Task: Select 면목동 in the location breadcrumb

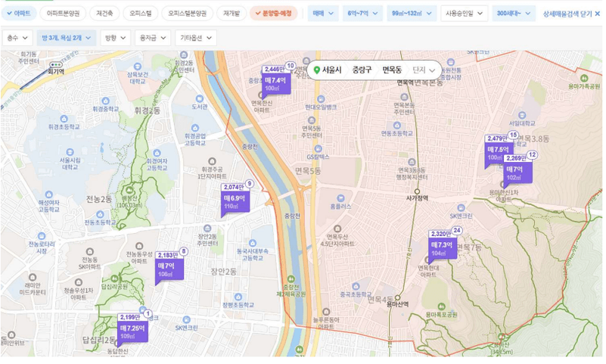Action: point(392,70)
